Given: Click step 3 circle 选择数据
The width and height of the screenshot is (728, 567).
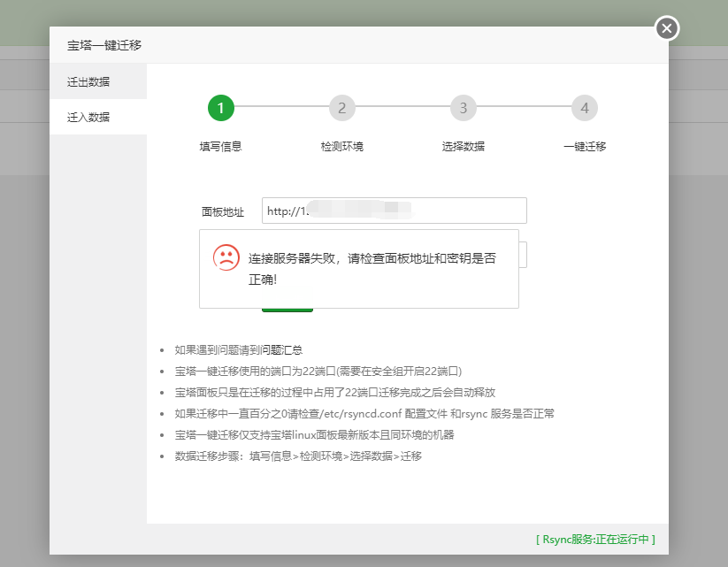Looking at the screenshot, I should pyautogui.click(x=464, y=108).
